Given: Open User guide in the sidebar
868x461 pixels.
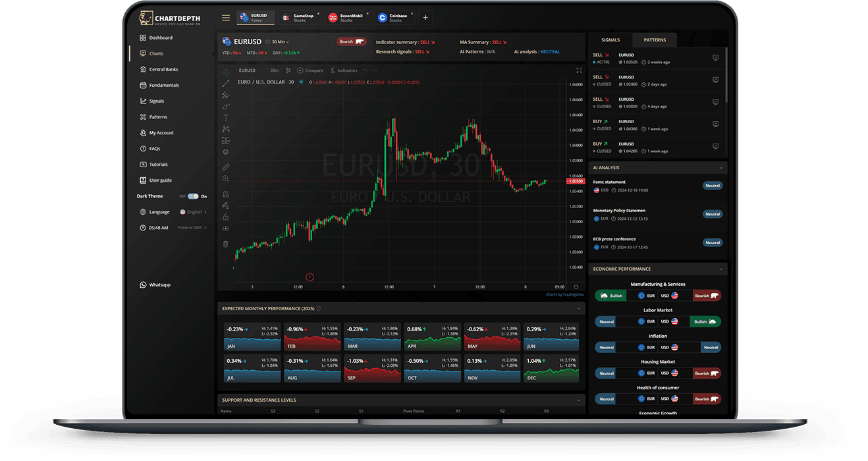Looking at the screenshot, I should [155, 180].
